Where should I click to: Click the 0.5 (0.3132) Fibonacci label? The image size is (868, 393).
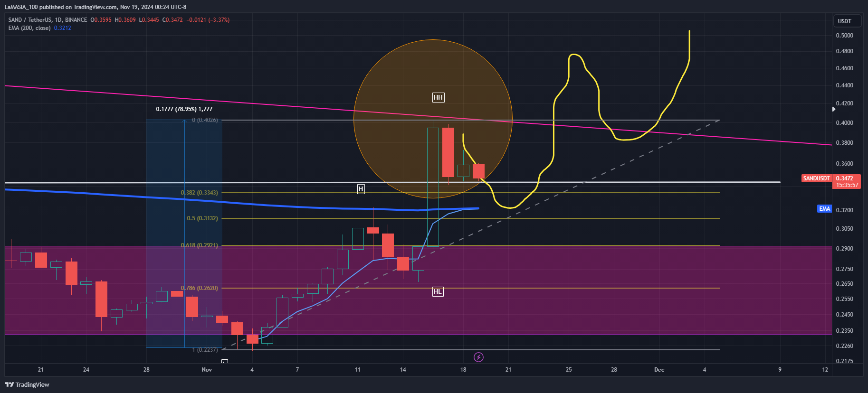202,218
